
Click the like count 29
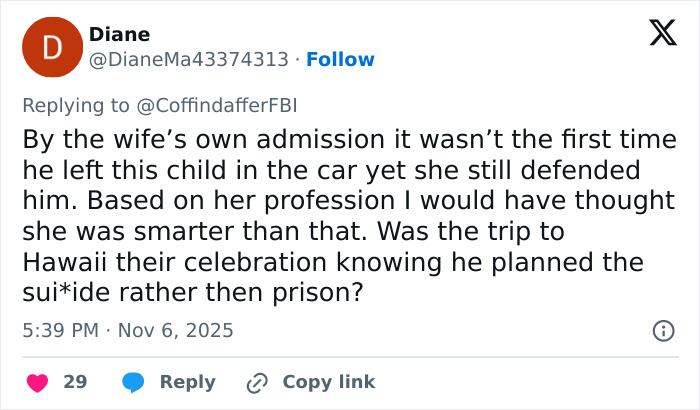pos(75,382)
